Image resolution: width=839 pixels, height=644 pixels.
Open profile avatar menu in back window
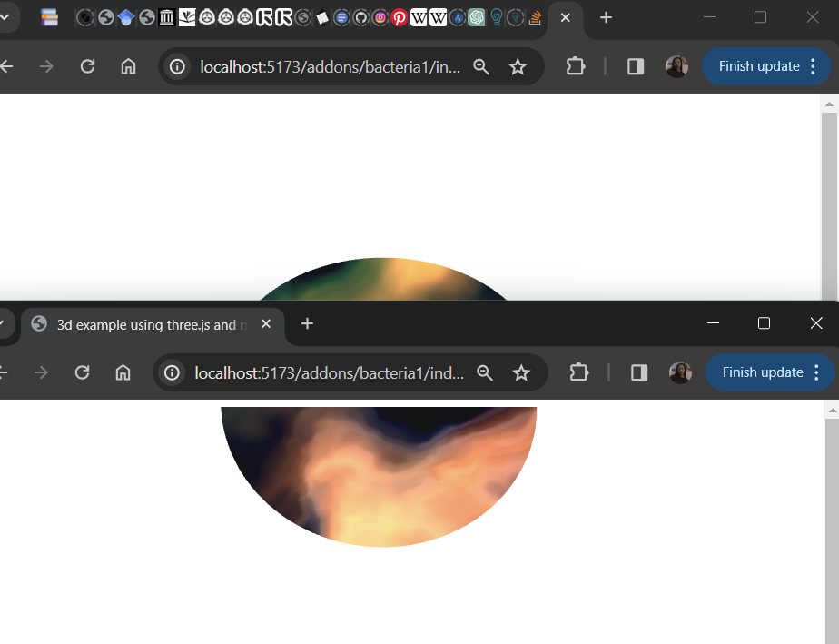click(676, 66)
